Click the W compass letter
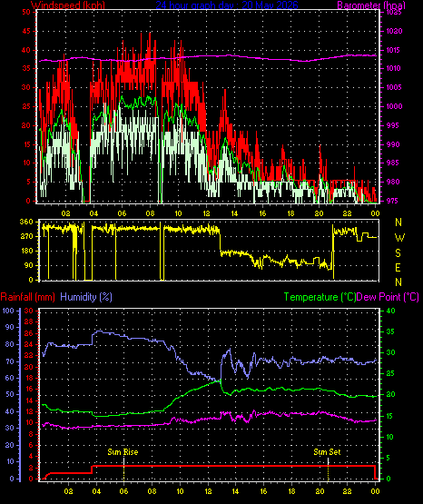 click(399, 238)
